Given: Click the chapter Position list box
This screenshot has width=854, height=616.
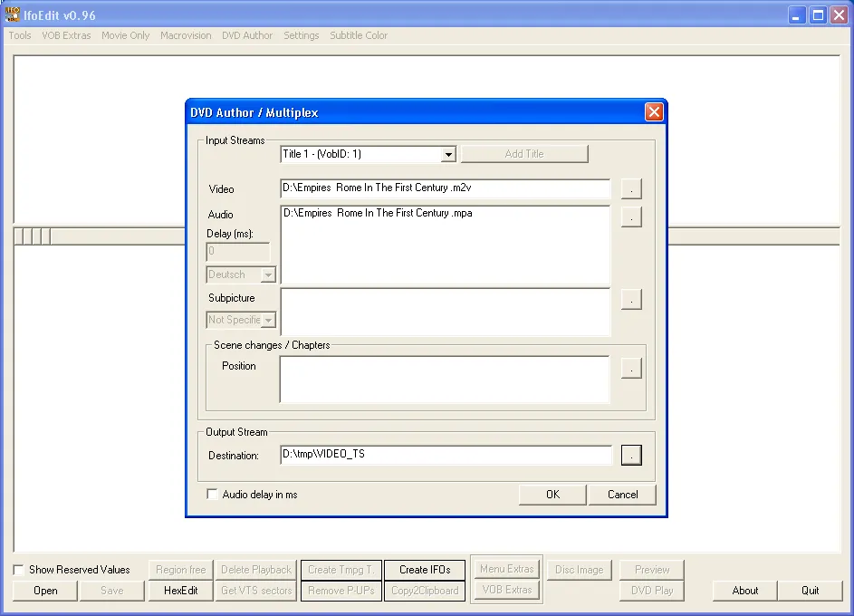Looking at the screenshot, I should click(445, 380).
